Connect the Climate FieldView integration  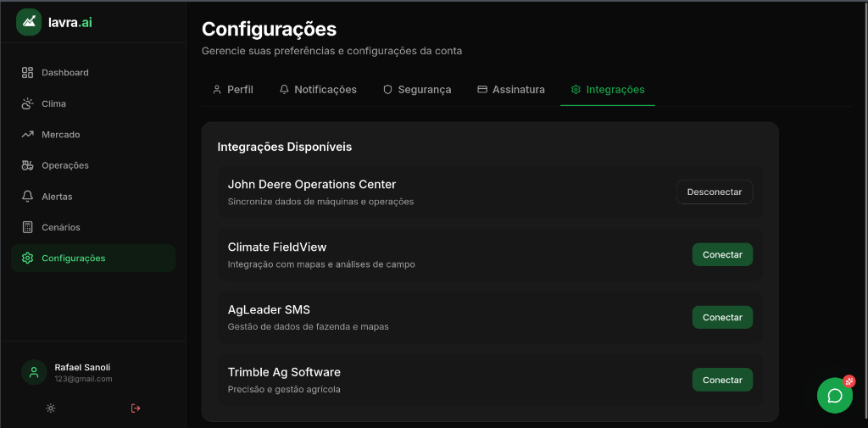coord(722,255)
